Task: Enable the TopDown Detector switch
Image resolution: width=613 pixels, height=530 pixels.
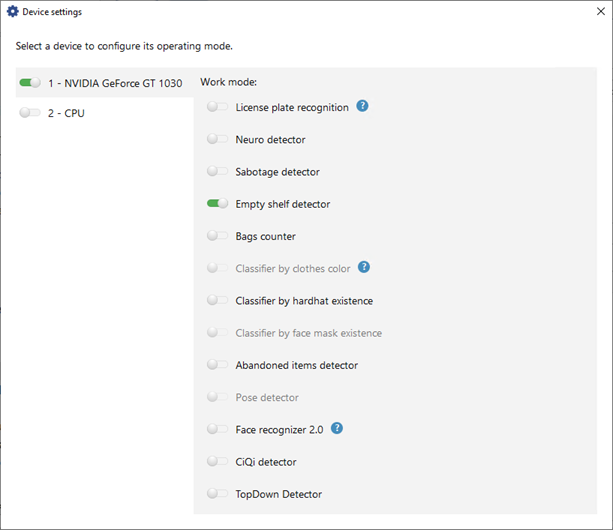Action: tap(217, 493)
